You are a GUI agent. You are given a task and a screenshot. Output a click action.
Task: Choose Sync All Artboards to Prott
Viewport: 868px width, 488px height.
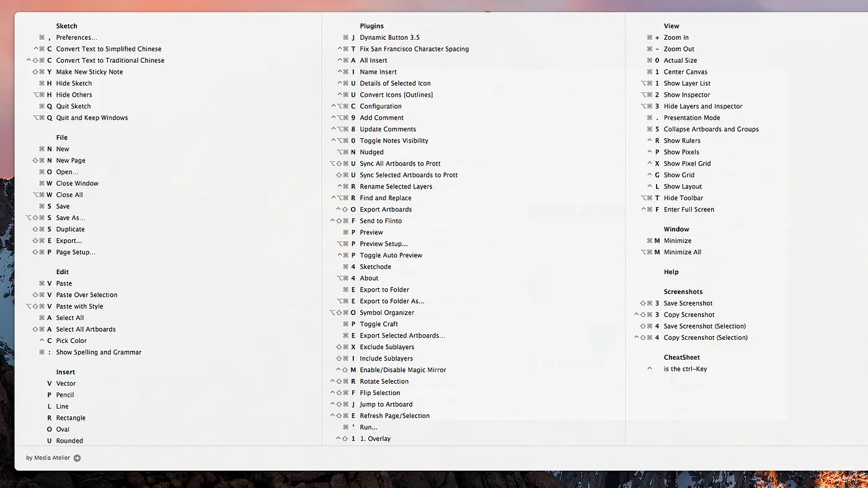[x=400, y=164]
